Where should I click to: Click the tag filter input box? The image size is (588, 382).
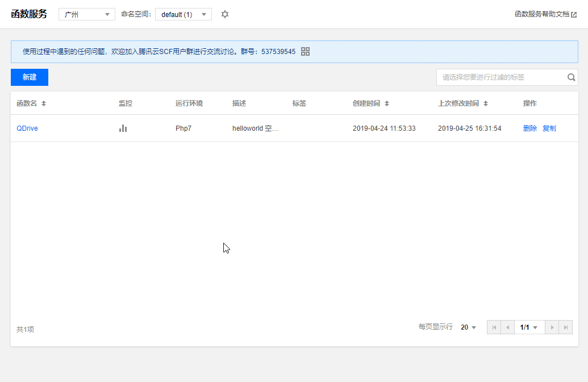500,77
